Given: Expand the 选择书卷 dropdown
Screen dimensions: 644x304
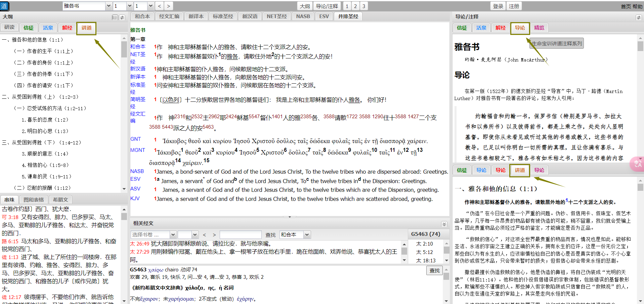Looking at the screenshot, I should tap(173, 235).
